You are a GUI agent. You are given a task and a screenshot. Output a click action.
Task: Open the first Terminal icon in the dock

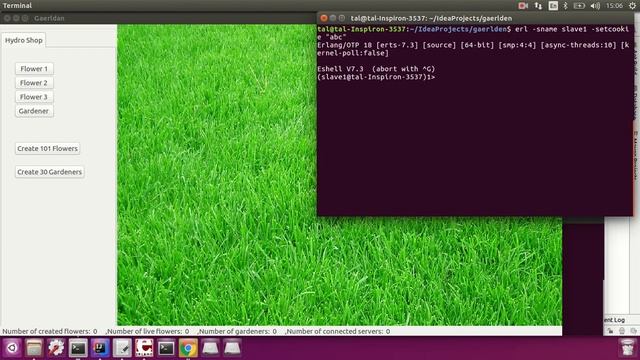click(x=78, y=348)
